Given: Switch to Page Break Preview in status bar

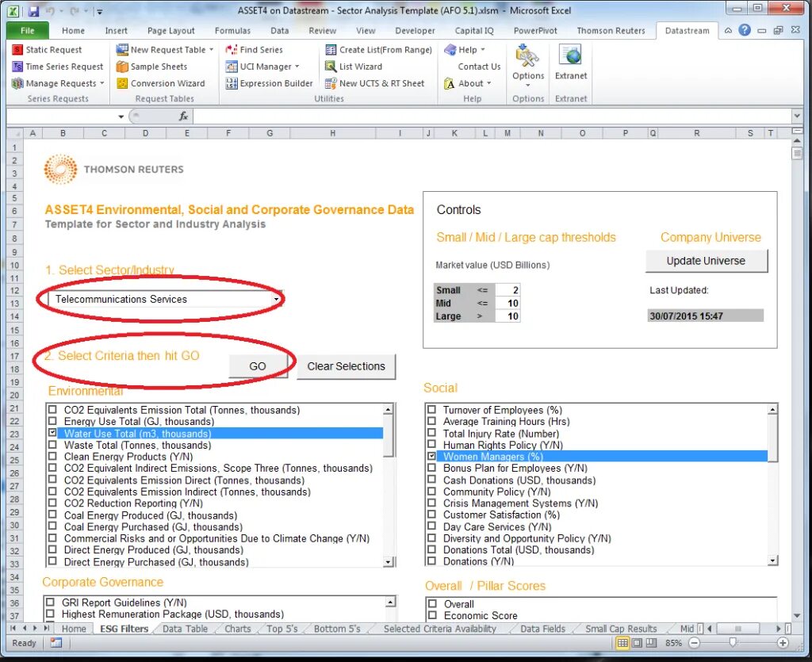Looking at the screenshot, I should 651,643.
